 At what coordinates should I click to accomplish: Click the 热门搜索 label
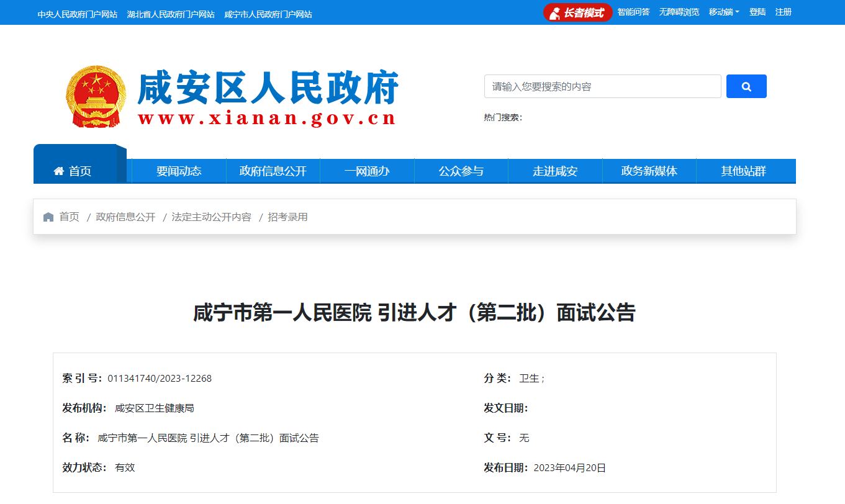[503, 117]
